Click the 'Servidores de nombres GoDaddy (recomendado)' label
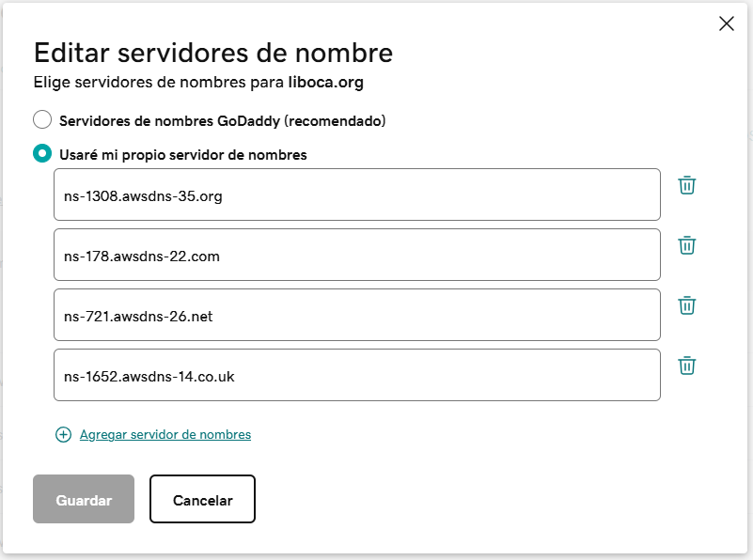The width and height of the screenshot is (753, 560). [222, 121]
